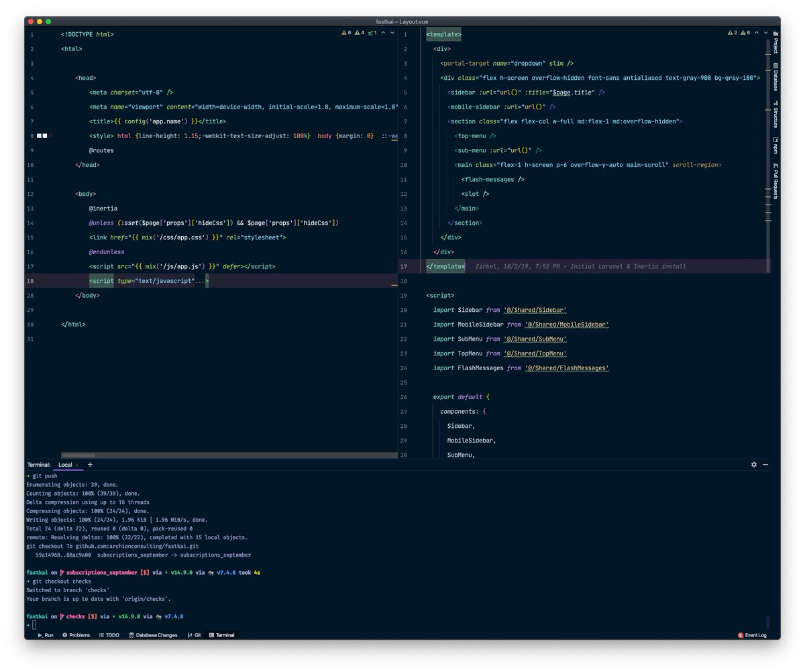The image size is (805, 672).
Task: Go to next highlighted error in Layout.vue
Action: [x=766, y=33]
